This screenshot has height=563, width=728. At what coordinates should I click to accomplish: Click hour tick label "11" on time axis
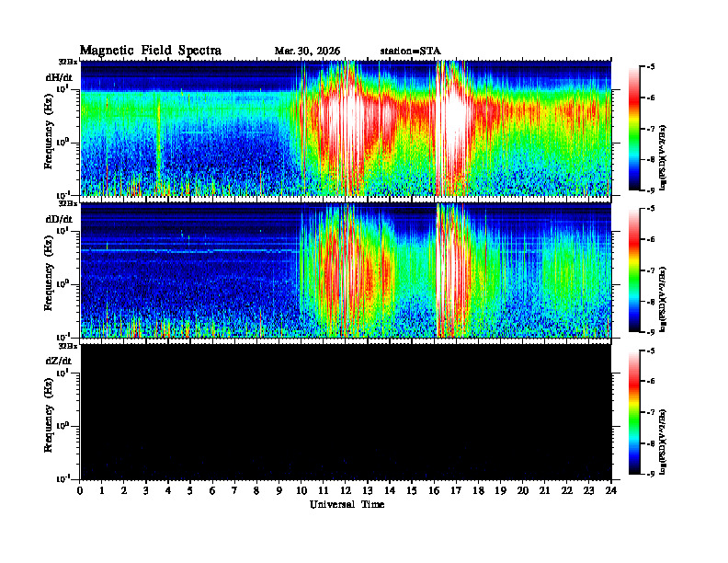coord(324,491)
